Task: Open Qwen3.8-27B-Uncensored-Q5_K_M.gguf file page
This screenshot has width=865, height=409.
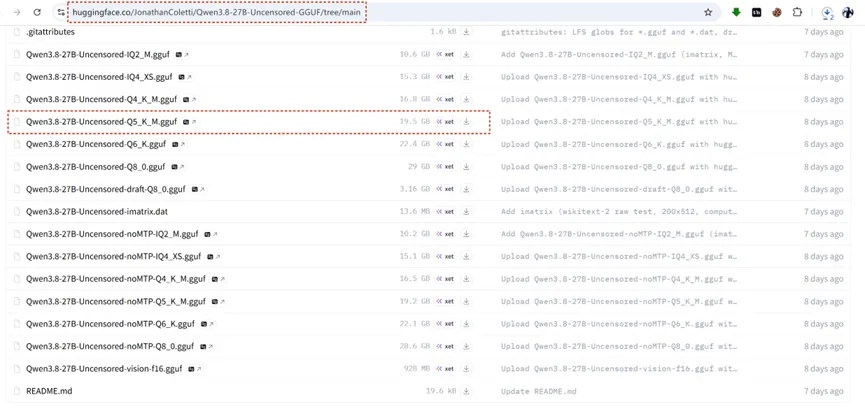Action: 102,122
